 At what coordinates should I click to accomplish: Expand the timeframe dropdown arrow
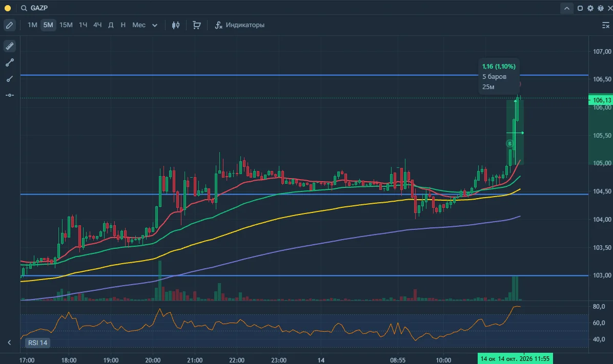155,26
